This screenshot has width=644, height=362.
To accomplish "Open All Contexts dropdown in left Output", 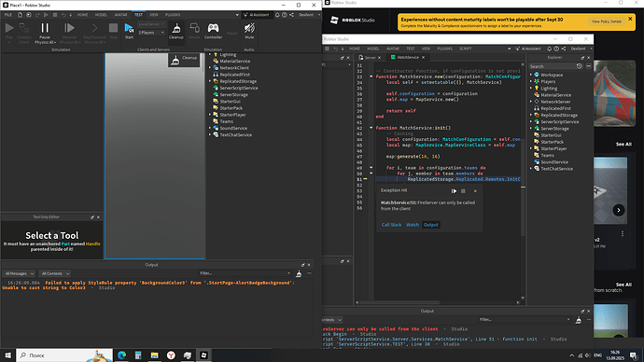I will coord(55,273).
